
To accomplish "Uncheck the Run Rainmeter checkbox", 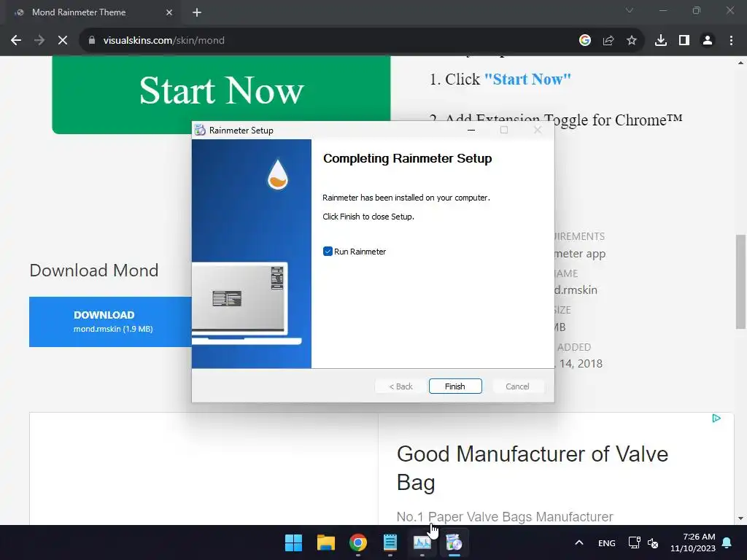I will pos(328,252).
